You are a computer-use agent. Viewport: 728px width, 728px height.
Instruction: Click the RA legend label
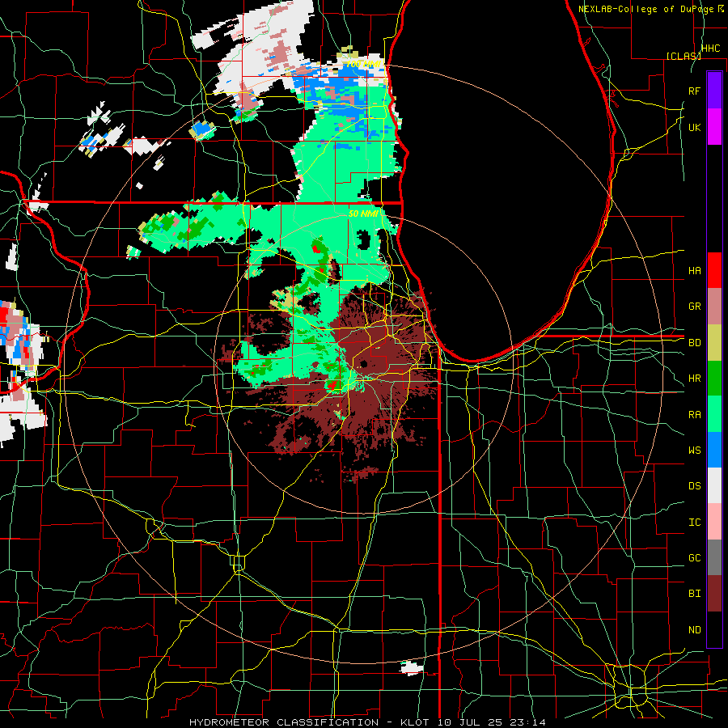coord(695,415)
